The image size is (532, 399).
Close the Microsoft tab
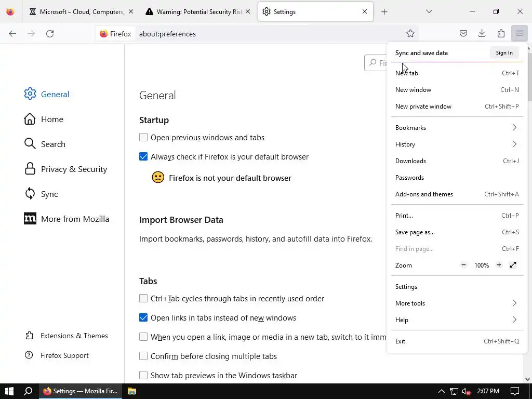coord(131,11)
